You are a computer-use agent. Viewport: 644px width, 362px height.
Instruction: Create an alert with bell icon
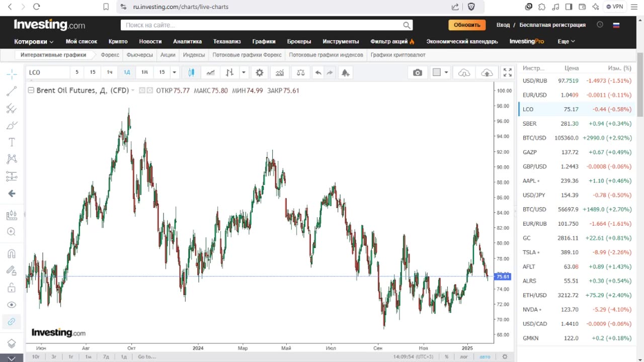tap(345, 72)
